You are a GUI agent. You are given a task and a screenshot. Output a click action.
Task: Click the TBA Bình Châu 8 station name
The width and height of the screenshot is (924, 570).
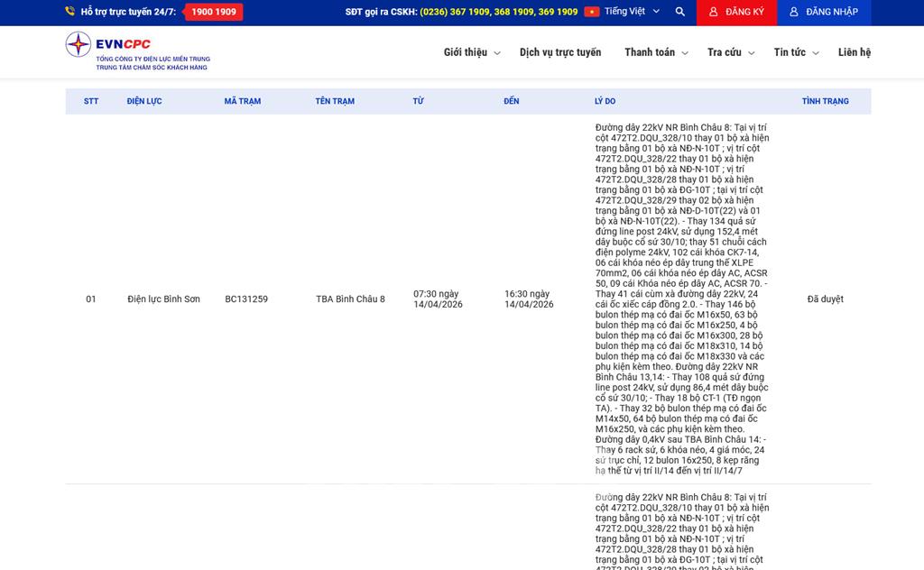tap(350, 299)
